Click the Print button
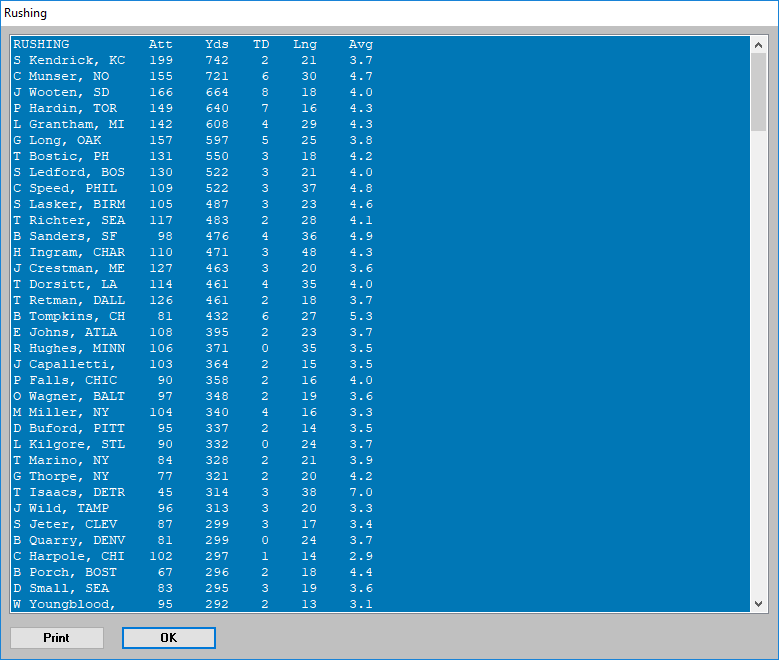Screen dimensions: 779x660 click(x=57, y=638)
